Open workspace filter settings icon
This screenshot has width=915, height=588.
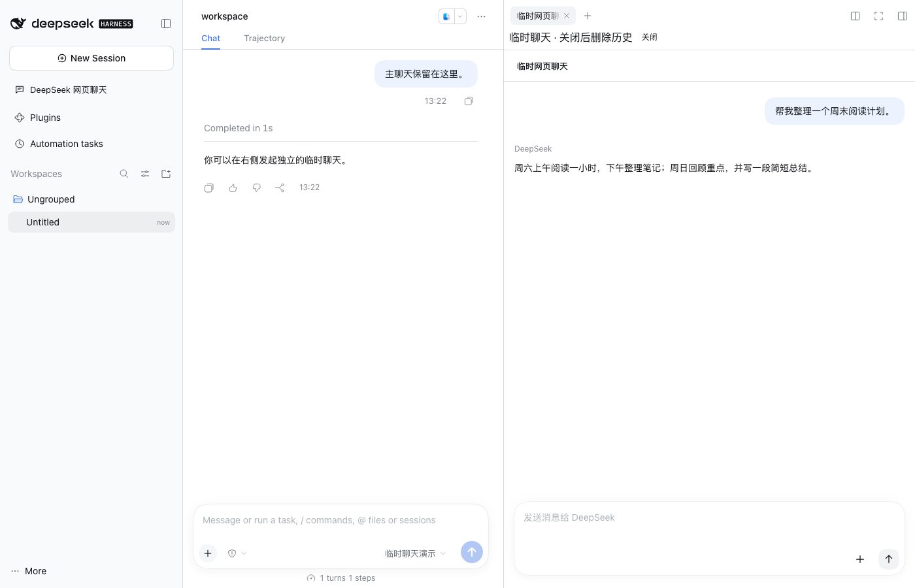(x=145, y=174)
